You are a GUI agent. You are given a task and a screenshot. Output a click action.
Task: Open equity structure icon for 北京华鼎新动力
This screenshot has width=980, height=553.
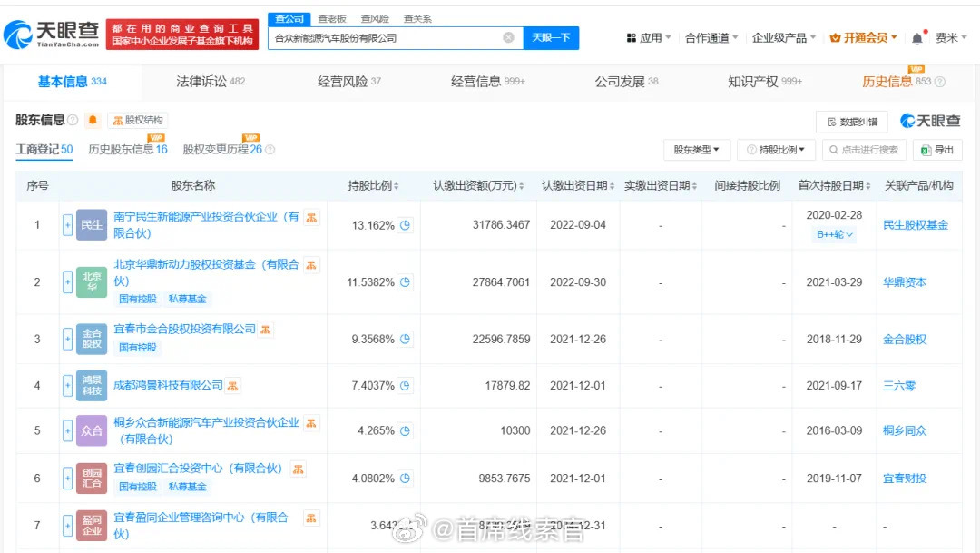click(310, 265)
